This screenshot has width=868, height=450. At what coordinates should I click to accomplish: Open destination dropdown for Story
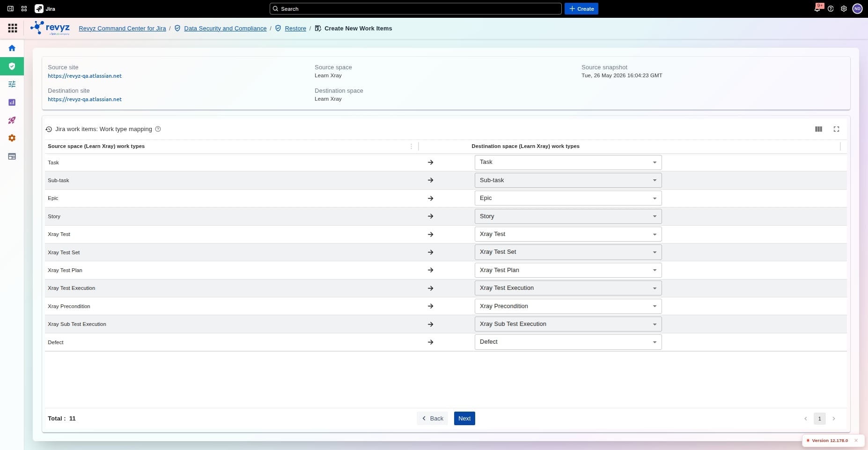pos(568,216)
